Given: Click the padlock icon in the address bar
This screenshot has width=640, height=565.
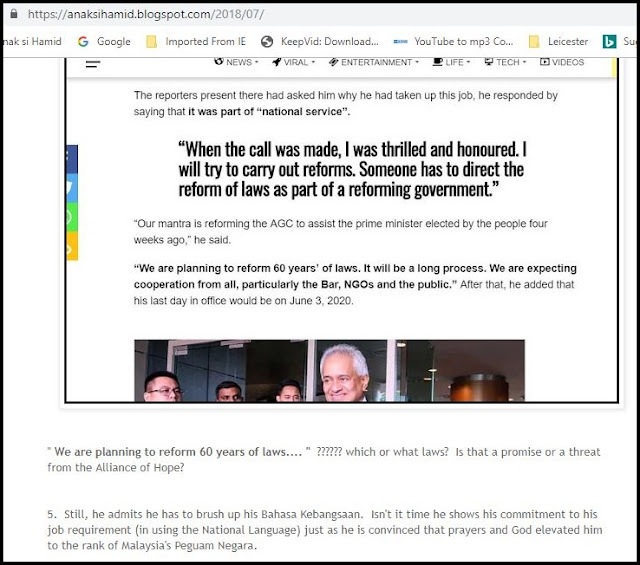Looking at the screenshot, I should coord(14,14).
